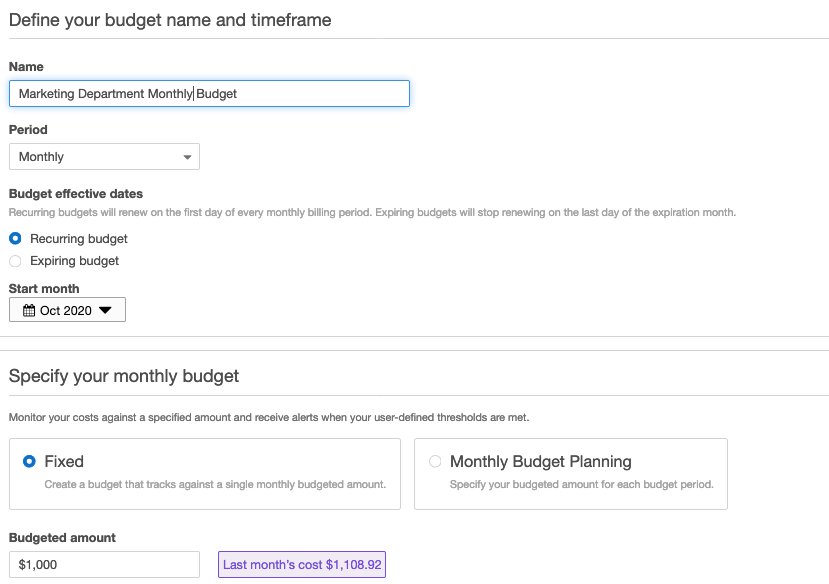829x584 pixels.
Task: Click the Monthly Budget Planning description text
Action: 581,485
